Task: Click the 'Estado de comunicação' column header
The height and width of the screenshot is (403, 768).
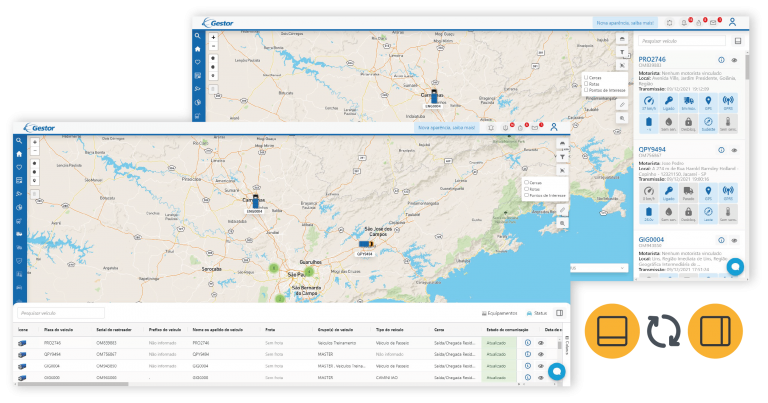Action: (503, 330)
